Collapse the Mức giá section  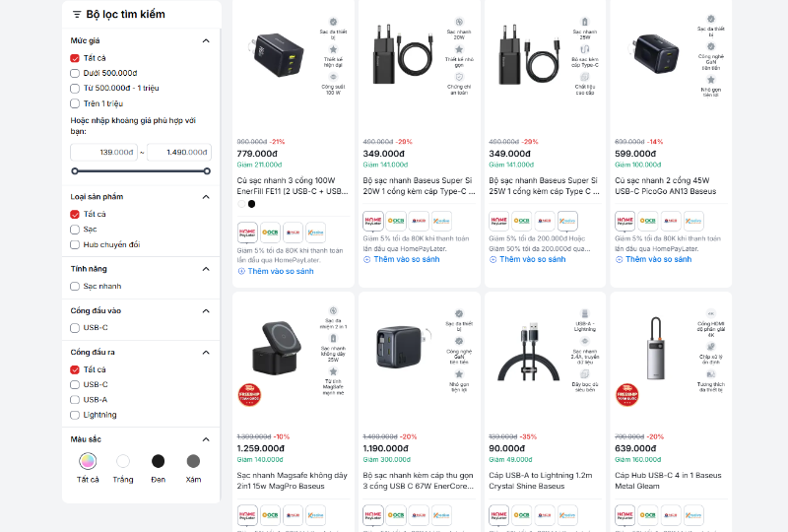pyautogui.click(x=206, y=40)
